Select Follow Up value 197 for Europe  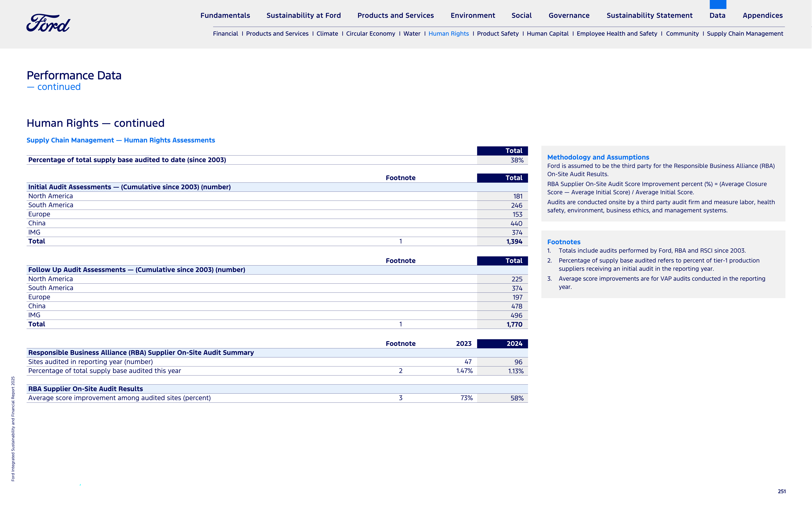click(517, 297)
